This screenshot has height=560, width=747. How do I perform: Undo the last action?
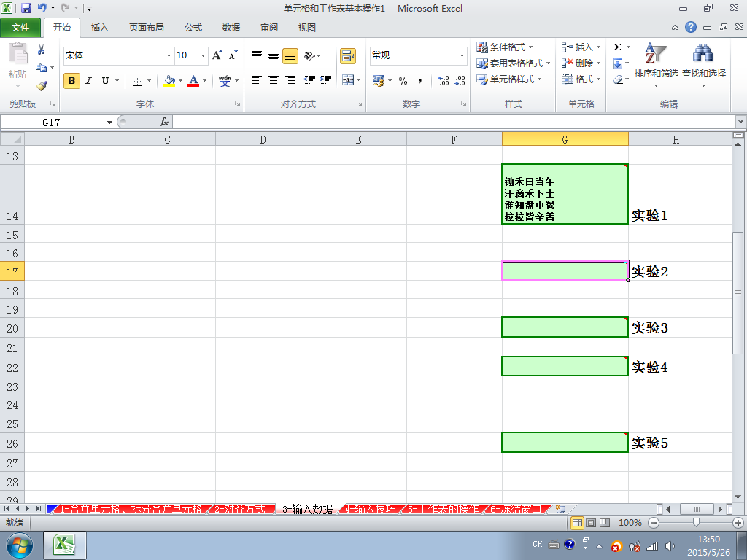coord(42,8)
